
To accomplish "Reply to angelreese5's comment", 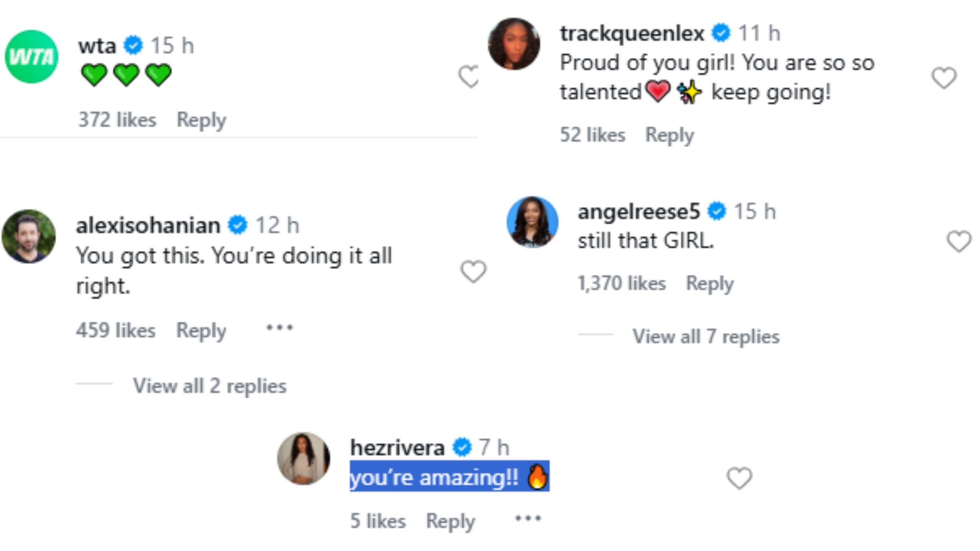I will [x=710, y=284].
